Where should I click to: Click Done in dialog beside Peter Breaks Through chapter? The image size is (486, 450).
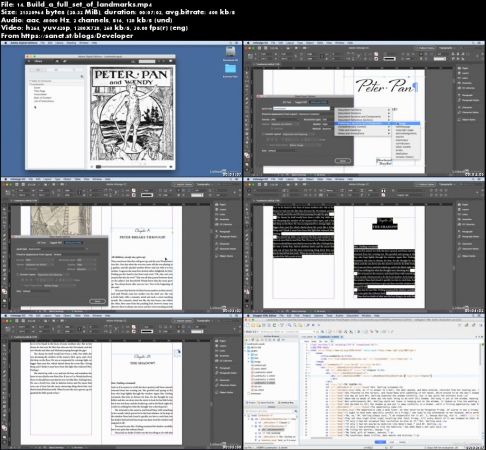(x=97, y=301)
